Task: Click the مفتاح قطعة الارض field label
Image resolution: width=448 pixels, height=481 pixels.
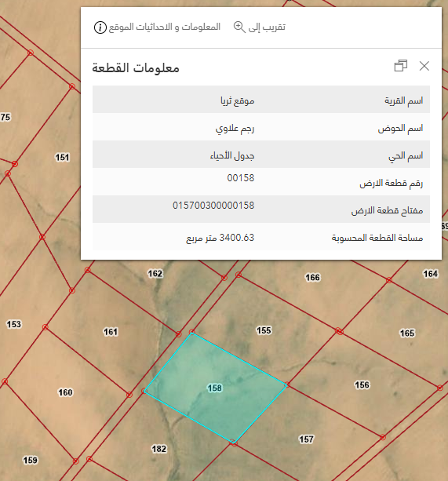Action: [388, 210]
